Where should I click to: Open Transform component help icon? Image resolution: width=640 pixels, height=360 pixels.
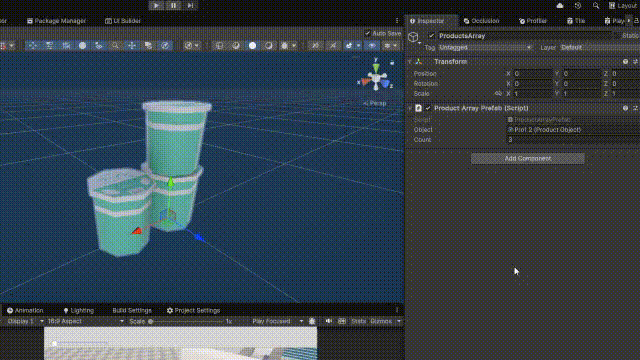click(x=625, y=62)
